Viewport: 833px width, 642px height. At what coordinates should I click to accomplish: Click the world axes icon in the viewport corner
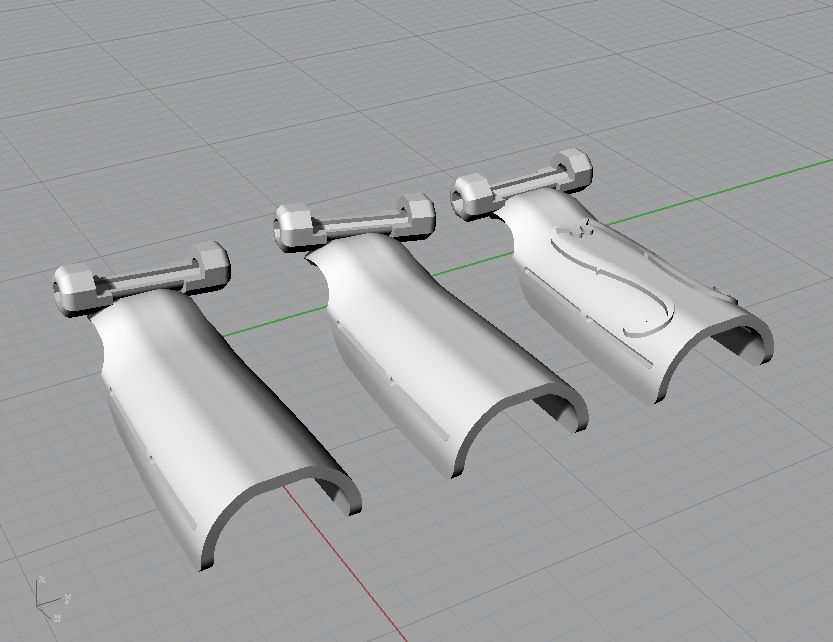(52, 599)
